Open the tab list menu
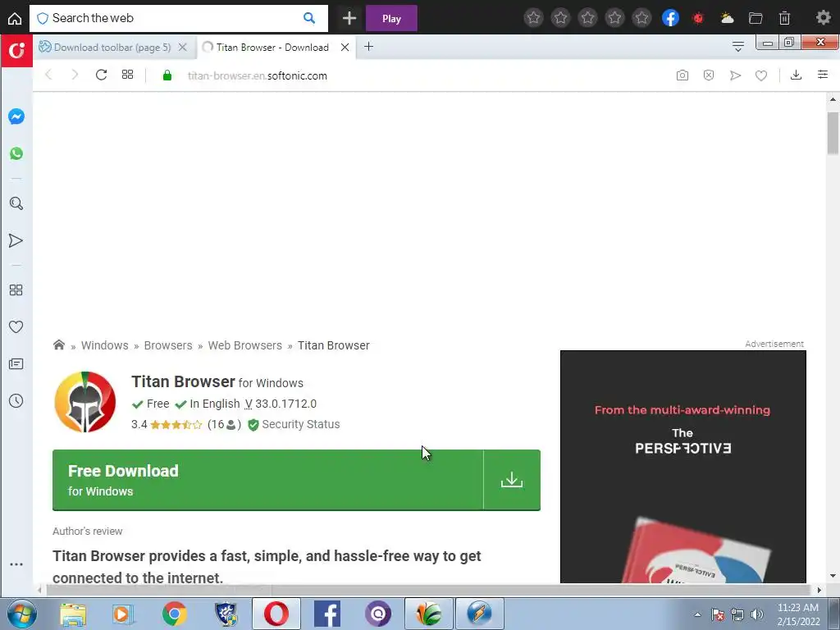 tap(737, 47)
